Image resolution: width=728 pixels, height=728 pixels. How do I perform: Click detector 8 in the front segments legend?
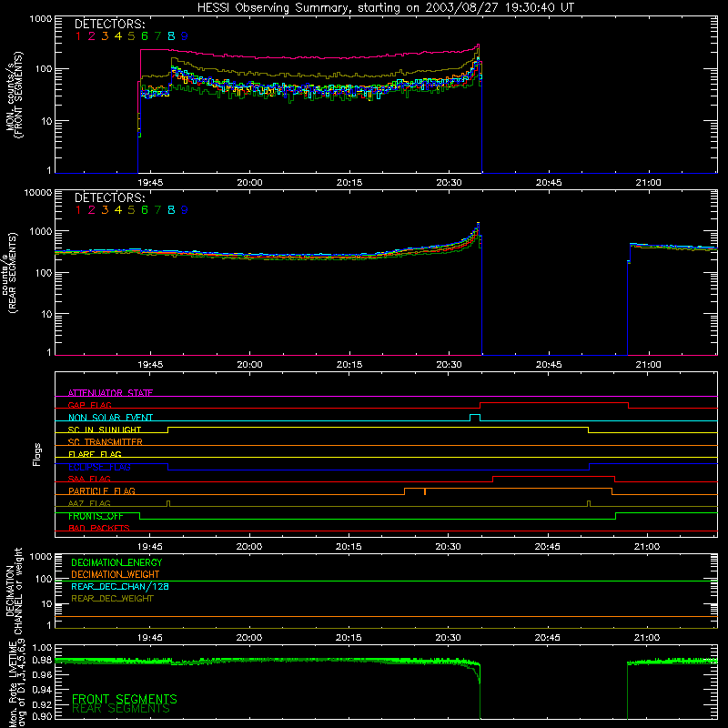171,36
